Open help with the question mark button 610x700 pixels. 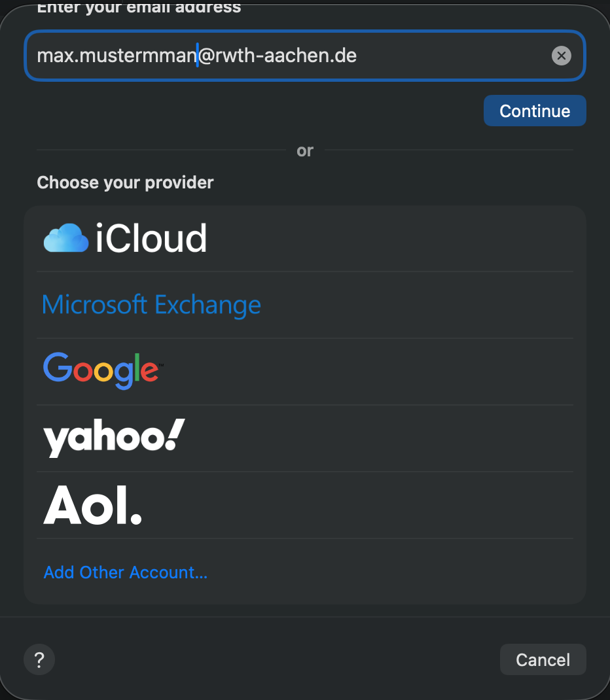click(39, 659)
